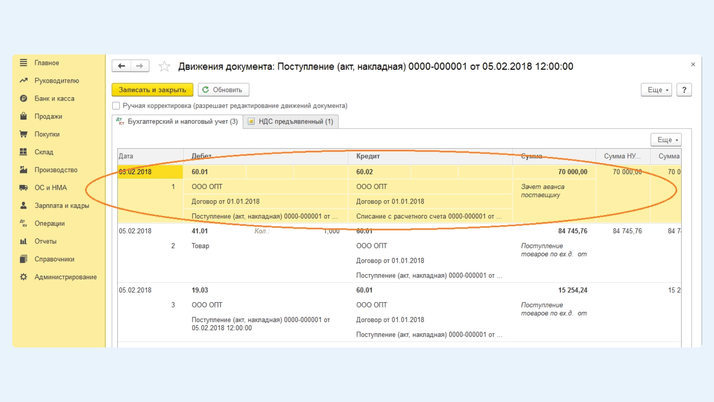Open the Покупки shopping cart section
The image size is (714, 402).
click(47, 134)
